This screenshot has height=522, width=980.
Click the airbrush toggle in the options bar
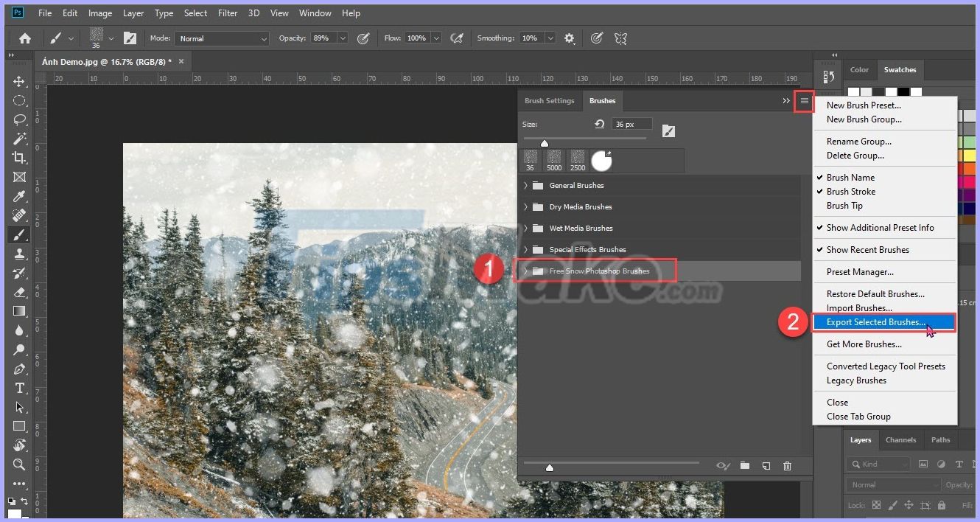(x=456, y=38)
